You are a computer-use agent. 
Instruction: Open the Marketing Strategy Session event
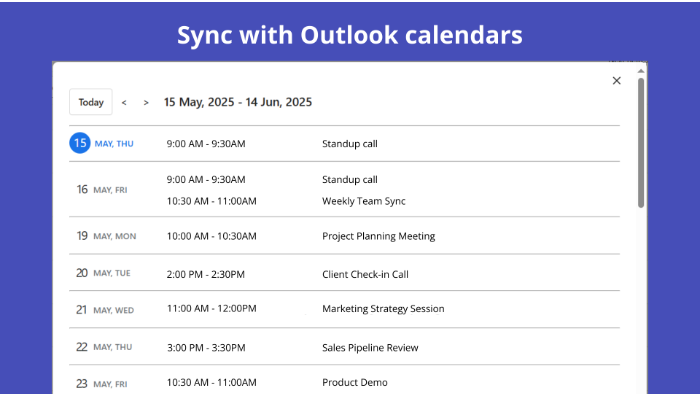pos(383,309)
